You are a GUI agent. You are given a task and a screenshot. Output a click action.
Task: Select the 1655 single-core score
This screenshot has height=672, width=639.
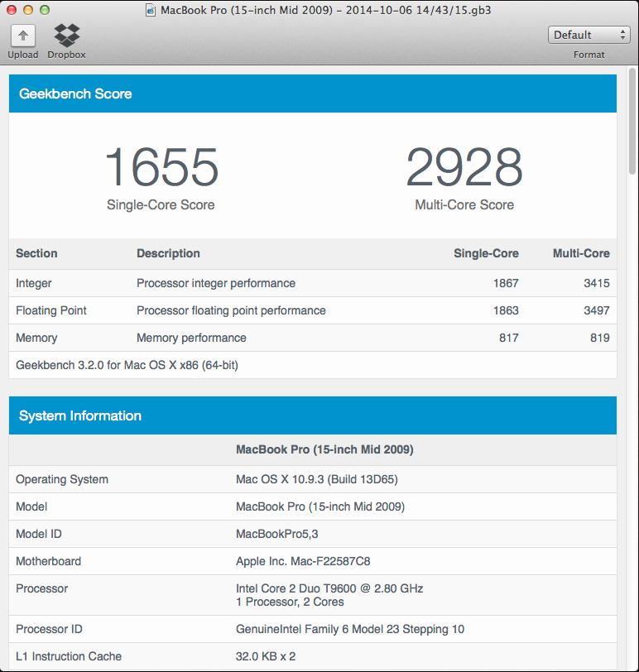161,168
